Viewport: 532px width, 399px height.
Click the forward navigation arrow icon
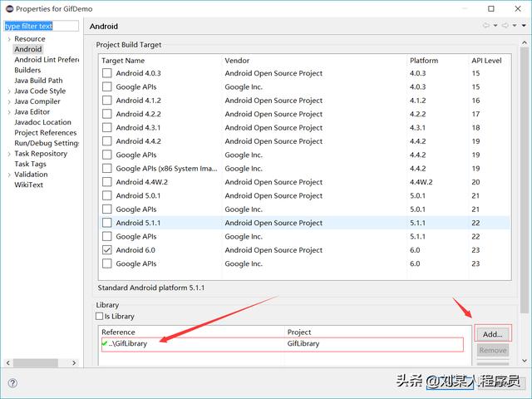(x=505, y=26)
